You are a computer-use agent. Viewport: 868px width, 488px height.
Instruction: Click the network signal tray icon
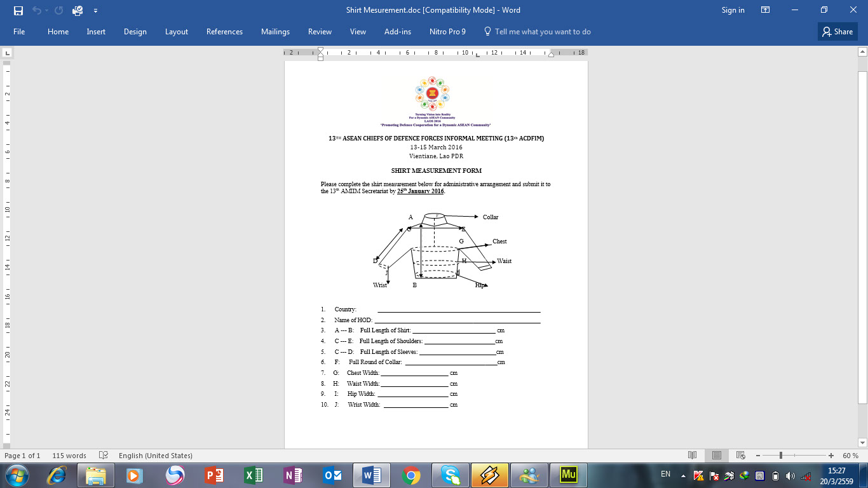tap(805, 475)
